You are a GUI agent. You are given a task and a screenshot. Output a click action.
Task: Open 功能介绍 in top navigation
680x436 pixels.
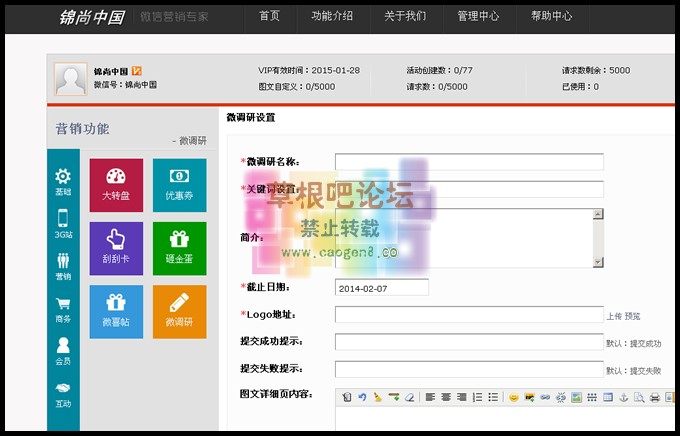[332, 16]
